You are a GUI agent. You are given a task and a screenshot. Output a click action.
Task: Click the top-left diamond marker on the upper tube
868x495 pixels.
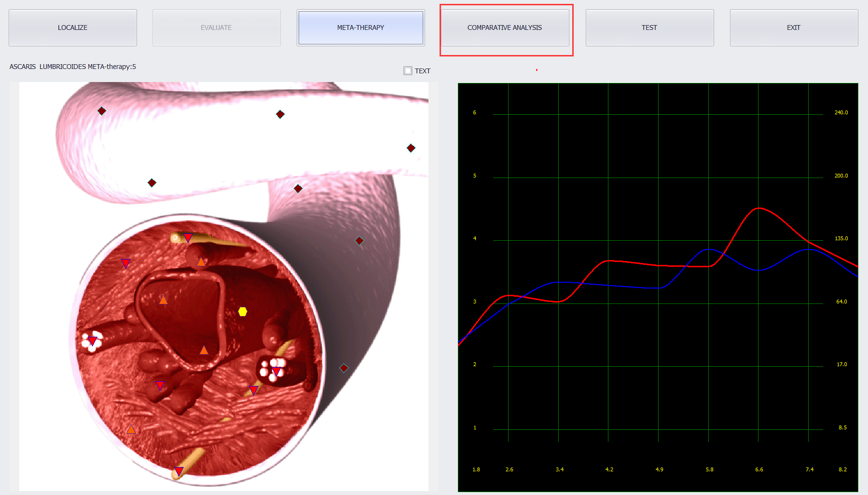(102, 111)
